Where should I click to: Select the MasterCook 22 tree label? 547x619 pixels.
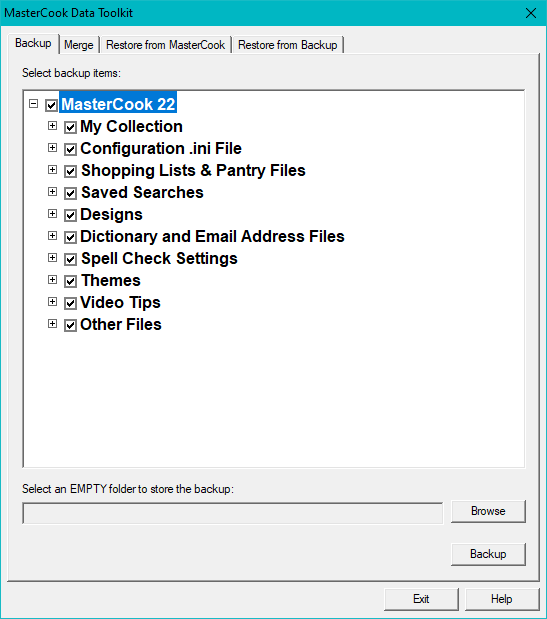[118, 104]
